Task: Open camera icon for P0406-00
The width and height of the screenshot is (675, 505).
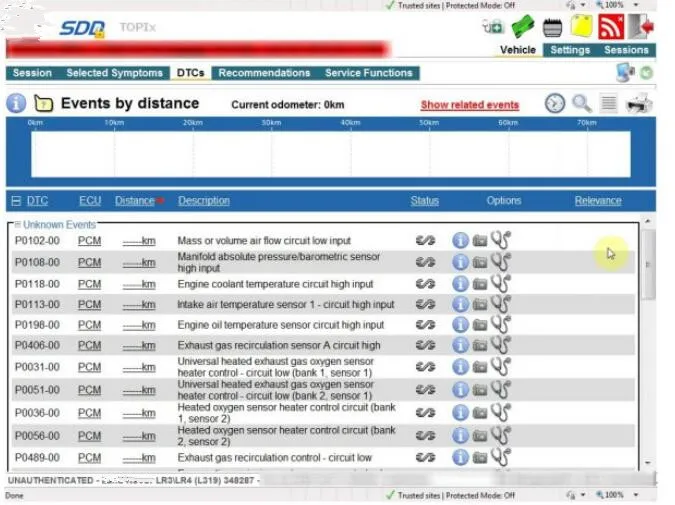Action: [480, 345]
